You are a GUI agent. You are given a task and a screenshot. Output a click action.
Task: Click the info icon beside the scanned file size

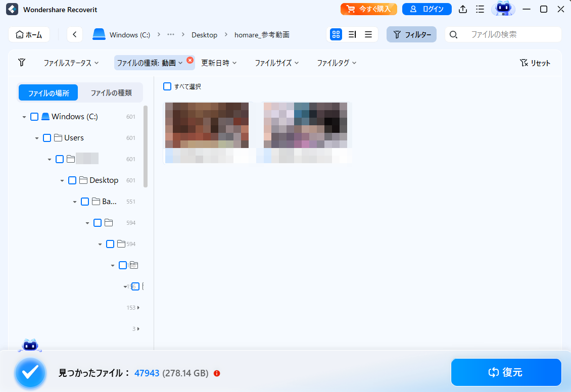click(x=217, y=373)
